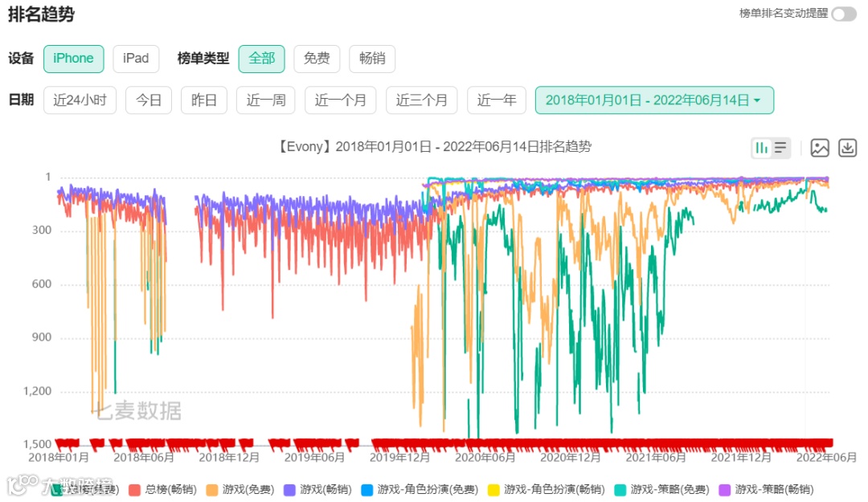
Task: Download the chart data icon
Action: 848,148
